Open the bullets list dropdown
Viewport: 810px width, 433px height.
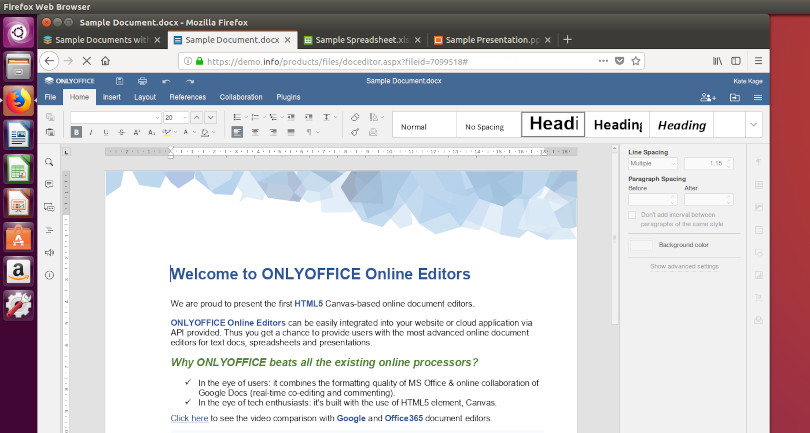[x=246, y=118]
